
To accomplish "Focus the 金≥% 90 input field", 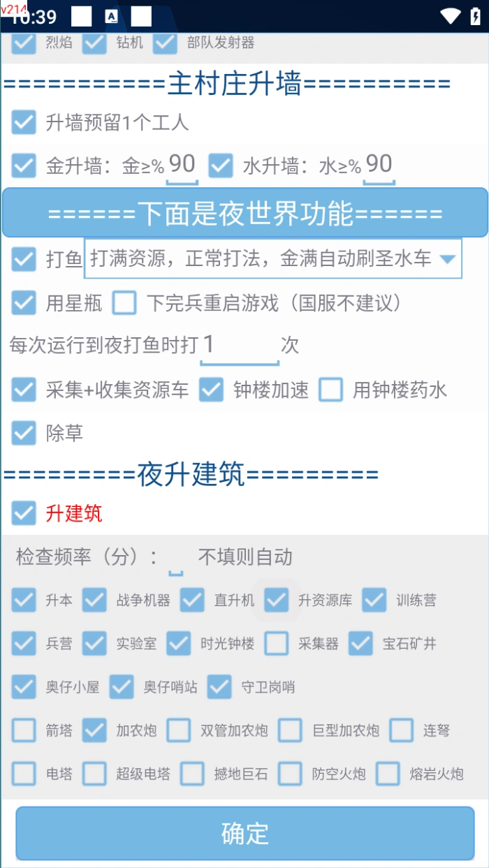I will [x=182, y=166].
